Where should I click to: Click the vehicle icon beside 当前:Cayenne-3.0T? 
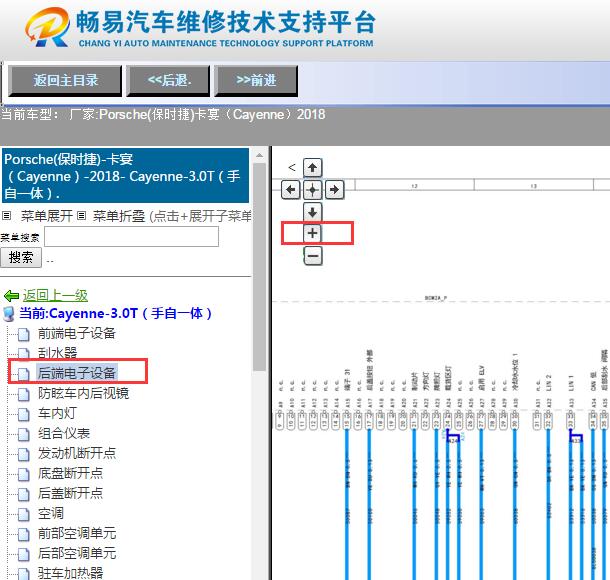8,314
